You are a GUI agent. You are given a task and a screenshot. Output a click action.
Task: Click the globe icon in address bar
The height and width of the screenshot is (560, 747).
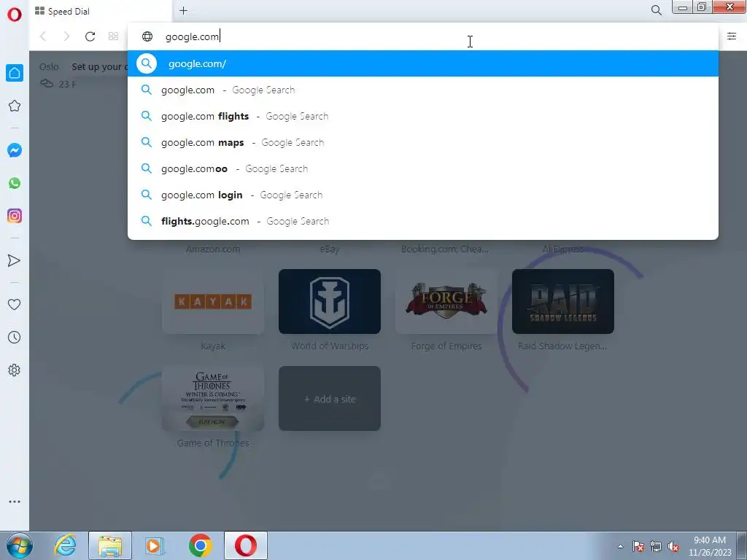click(147, 36)
